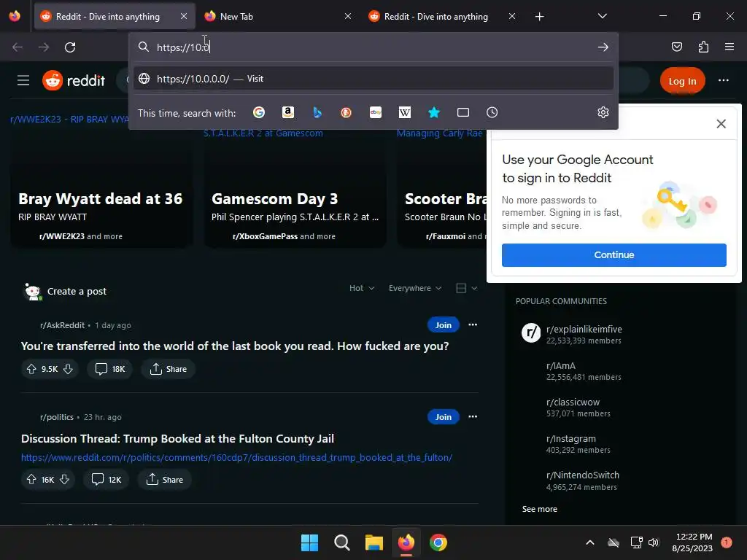Expand See more popular communities
Image resolution: width=747 pixels, height=560 pixels.
coord(539,509)
